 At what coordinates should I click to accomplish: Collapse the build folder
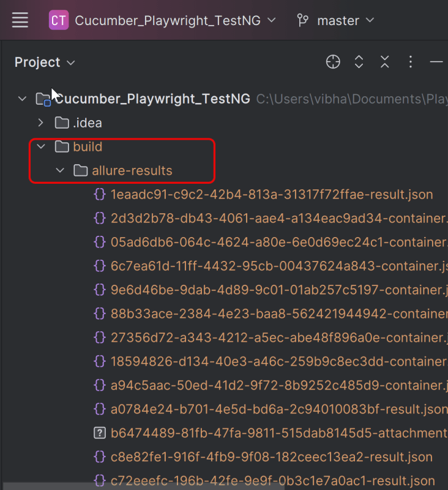tap(41, 147)
